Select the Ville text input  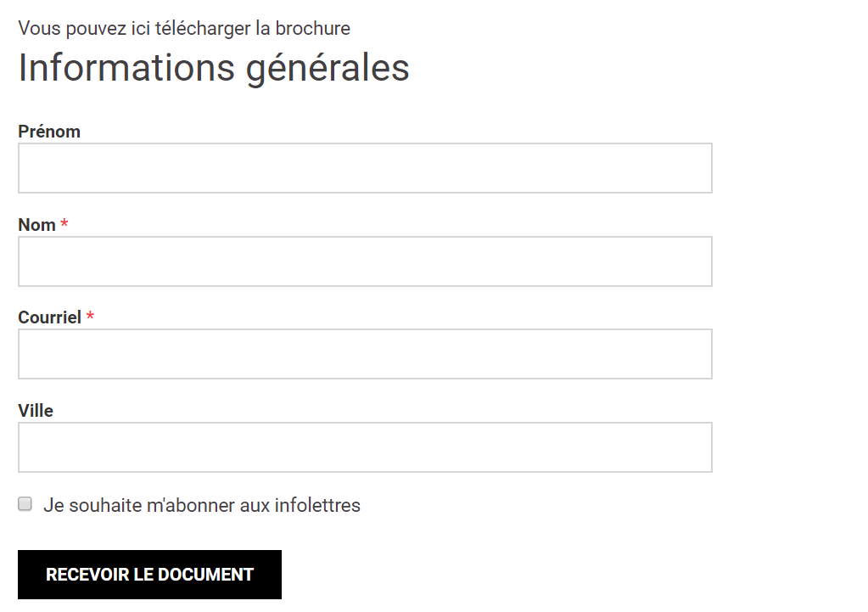(365, 447)
